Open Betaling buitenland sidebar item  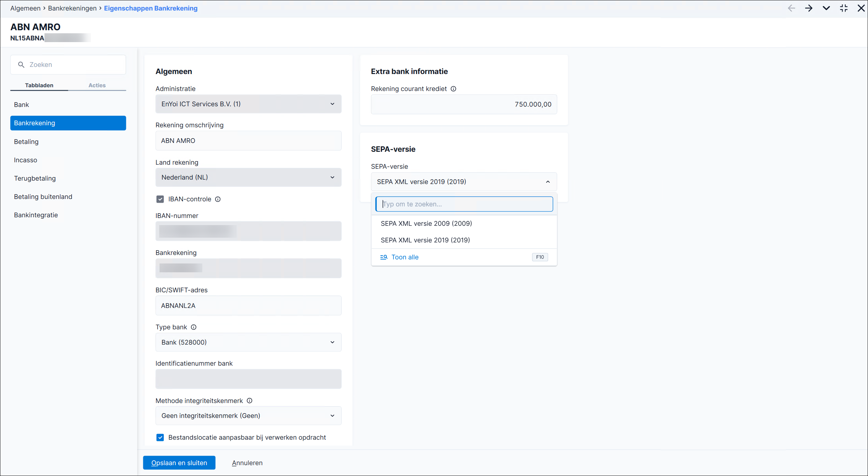pyautogui.click(x=68, y=197)
